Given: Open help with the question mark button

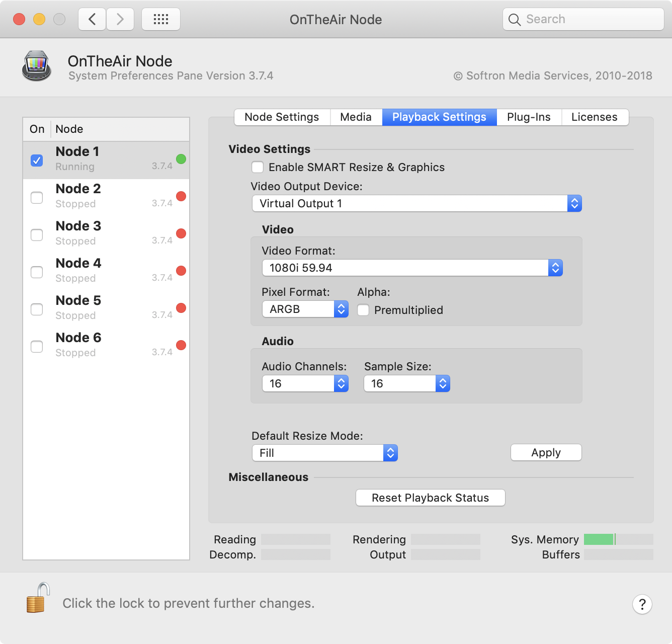Looking at the screenshot, I should coord(642,604).
